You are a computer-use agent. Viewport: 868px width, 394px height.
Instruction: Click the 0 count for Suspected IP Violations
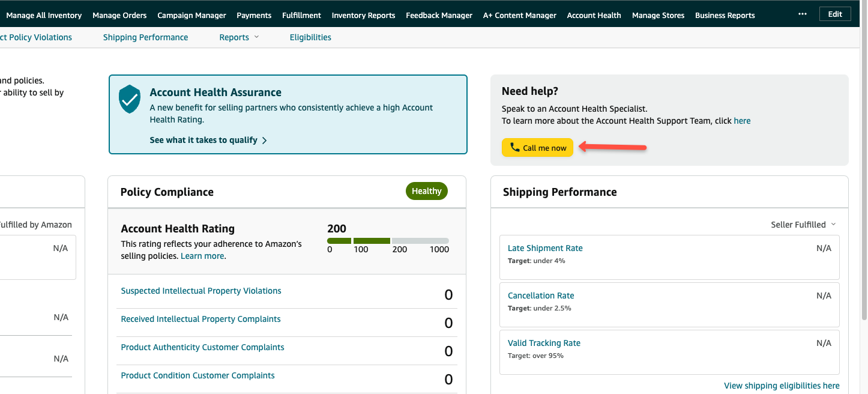[x=448, y=295]
